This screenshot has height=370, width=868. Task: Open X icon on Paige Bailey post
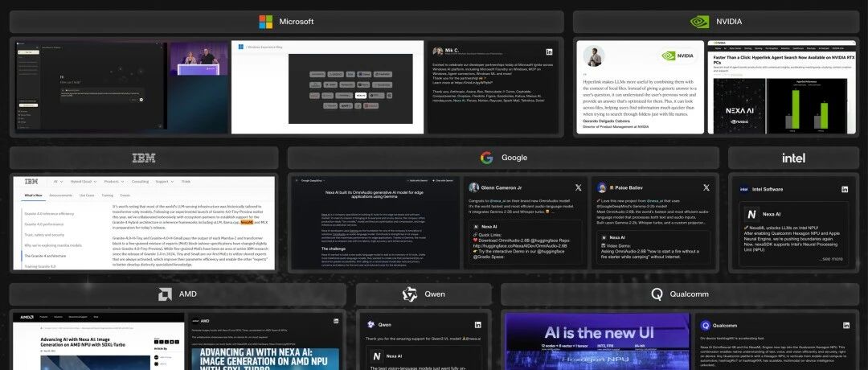[706, 187]
